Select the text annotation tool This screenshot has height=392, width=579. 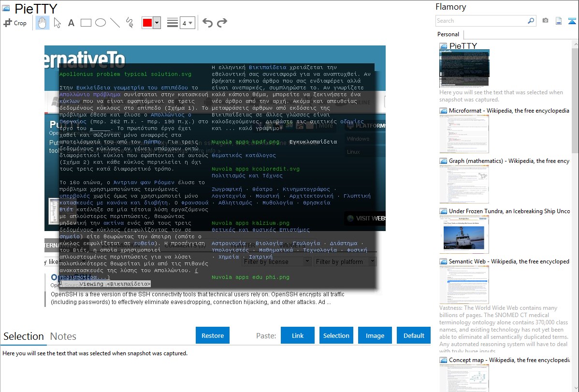(x=71, y=23)
